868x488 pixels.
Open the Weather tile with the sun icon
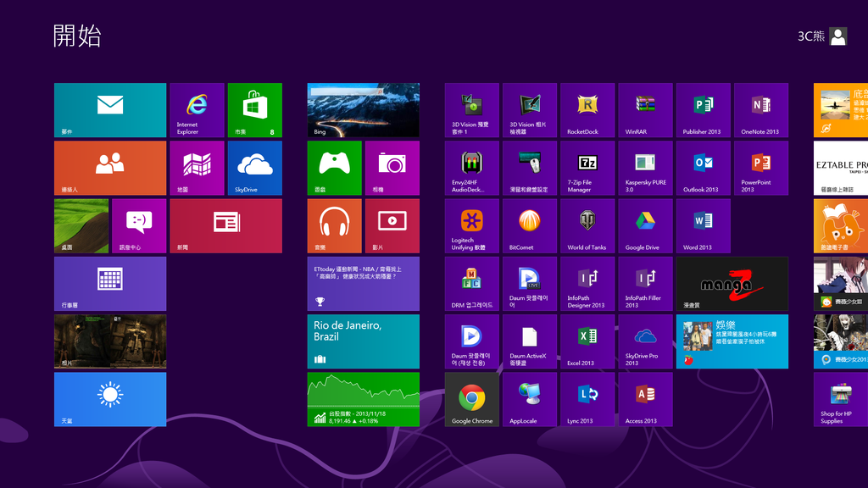[110, 400]
